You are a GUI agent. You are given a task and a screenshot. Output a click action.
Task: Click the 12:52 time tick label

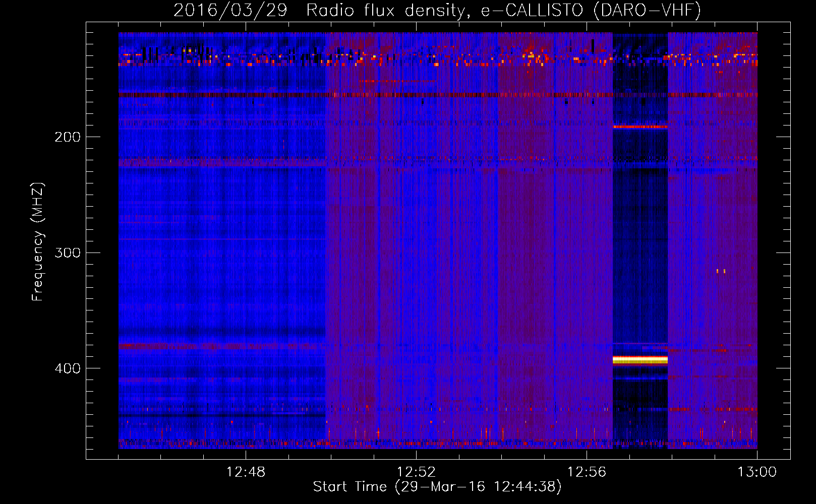click(x=416, y=472)
